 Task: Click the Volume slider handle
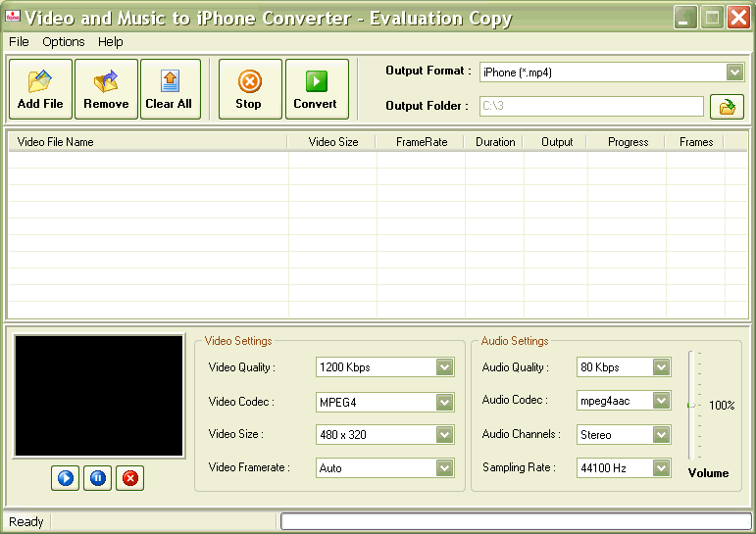691,406
